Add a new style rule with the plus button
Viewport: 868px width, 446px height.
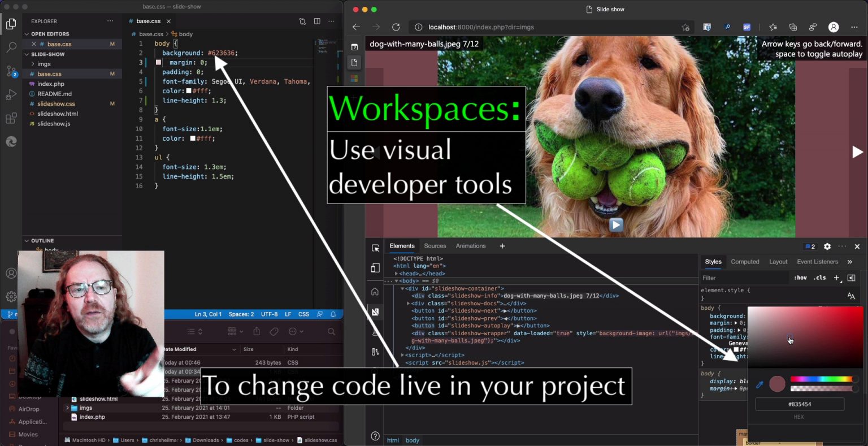click(836, 278)
